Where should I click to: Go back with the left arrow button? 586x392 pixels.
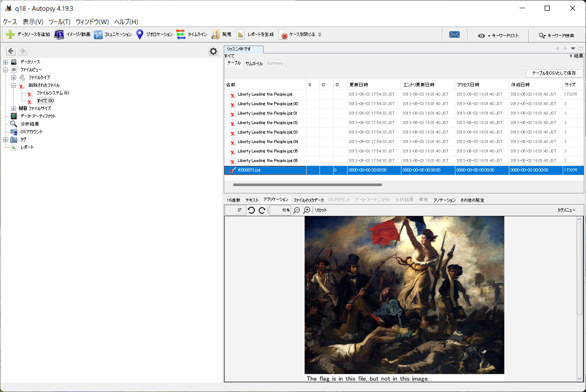11,51
